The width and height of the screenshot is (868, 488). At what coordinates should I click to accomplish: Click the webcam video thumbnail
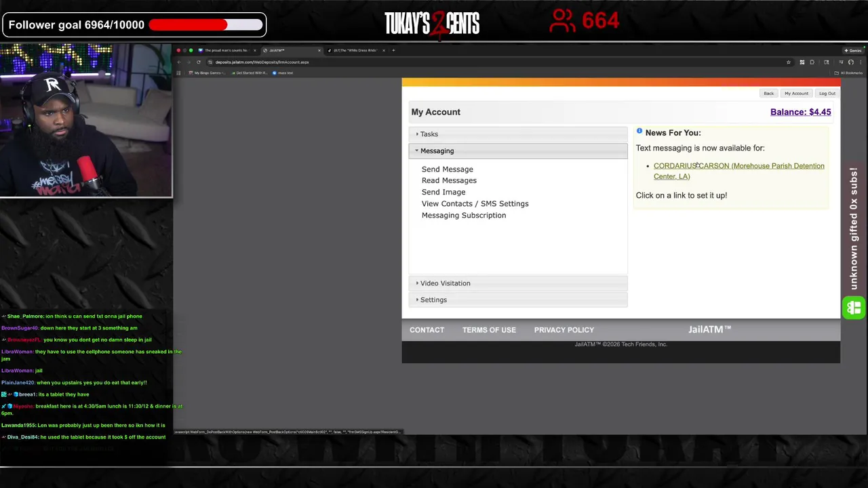[86, 121]
